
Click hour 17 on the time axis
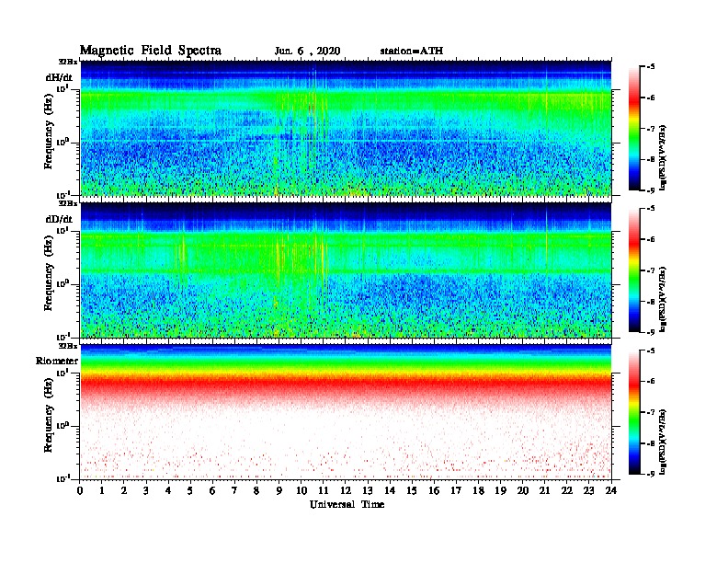point(456,491)
